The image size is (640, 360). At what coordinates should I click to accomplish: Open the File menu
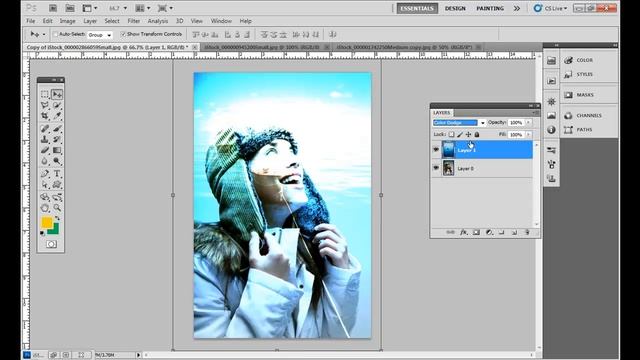tap(31, 21)
